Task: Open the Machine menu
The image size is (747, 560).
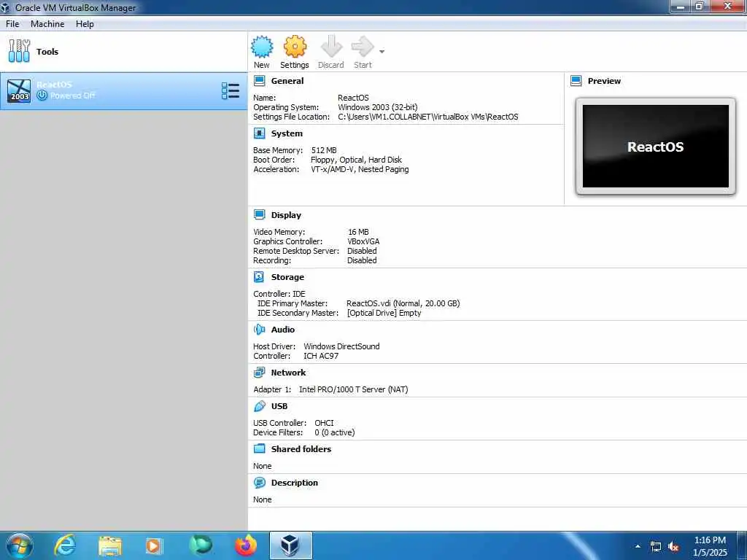Action: coord(47,24)
